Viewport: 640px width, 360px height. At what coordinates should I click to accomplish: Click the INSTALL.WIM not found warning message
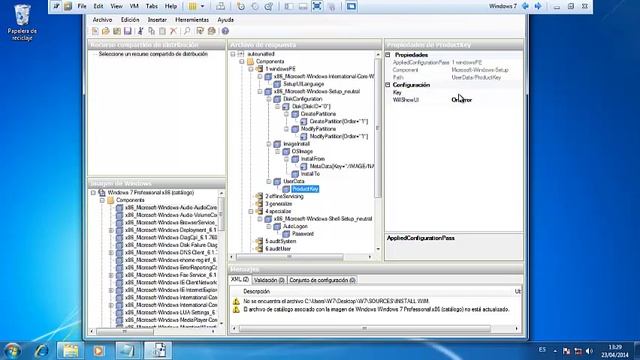tap(336, 301)
